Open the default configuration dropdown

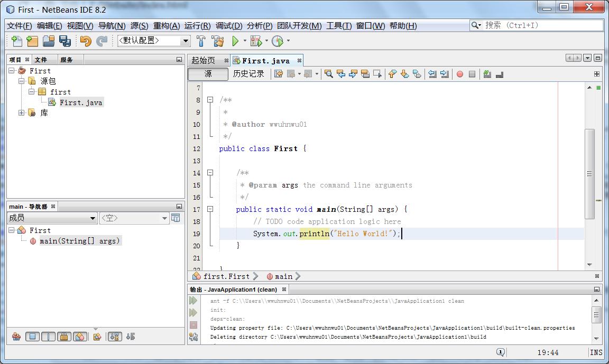point(186,41)
